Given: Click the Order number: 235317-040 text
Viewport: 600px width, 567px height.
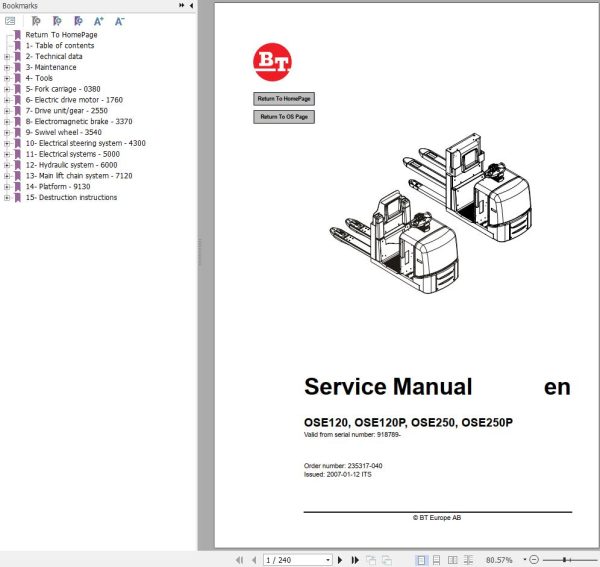Looking at the screenshot, I should click(343, 466).
